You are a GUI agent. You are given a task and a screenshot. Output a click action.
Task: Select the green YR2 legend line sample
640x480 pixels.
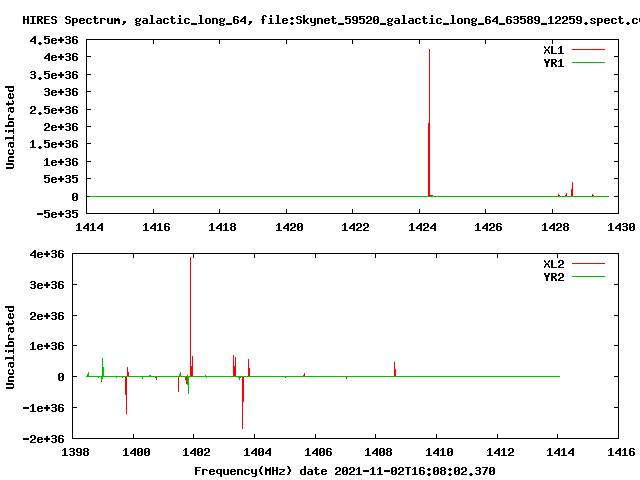click(x=588, y=276)
